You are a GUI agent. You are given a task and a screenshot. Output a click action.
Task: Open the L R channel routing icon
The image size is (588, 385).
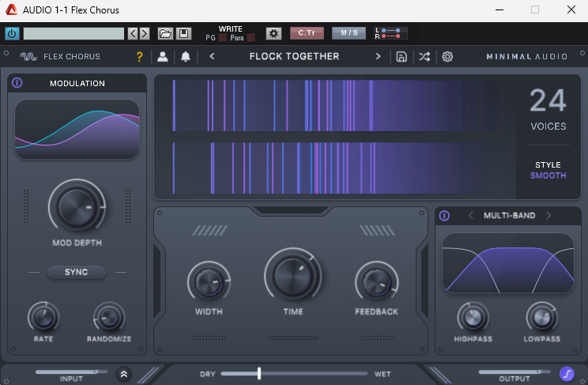tap(390, 33)
